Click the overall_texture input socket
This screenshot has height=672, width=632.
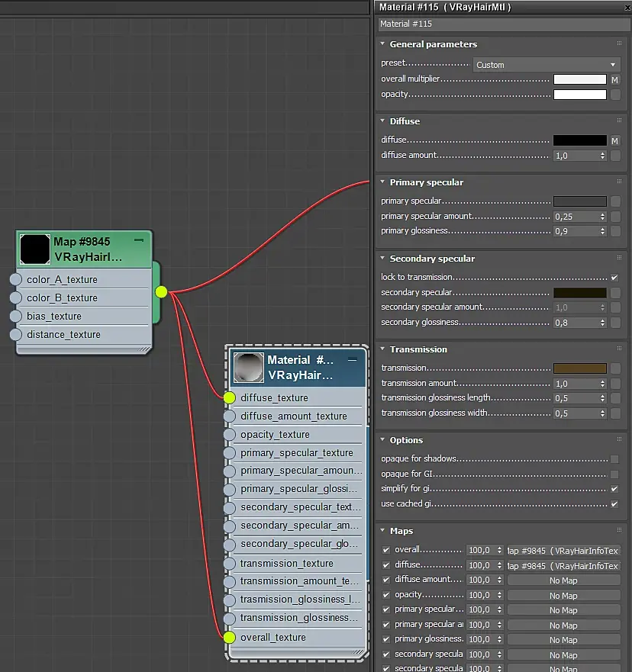[230, 637]
